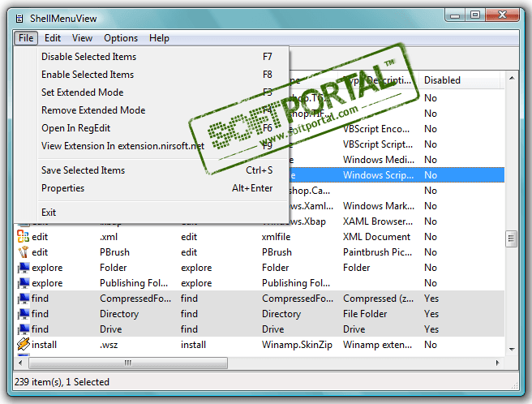Click the 'VBScript Script...' description cell
532x404 pixels.
[x=378, y=144]
